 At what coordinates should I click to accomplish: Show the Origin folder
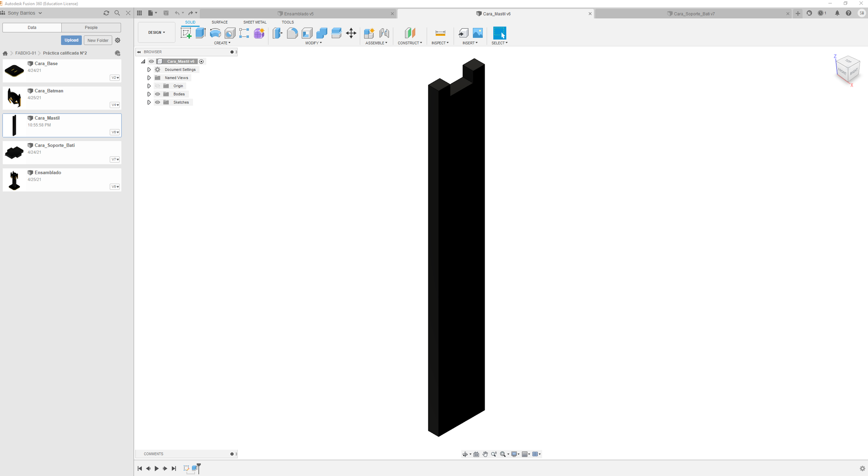pos(158,86)
